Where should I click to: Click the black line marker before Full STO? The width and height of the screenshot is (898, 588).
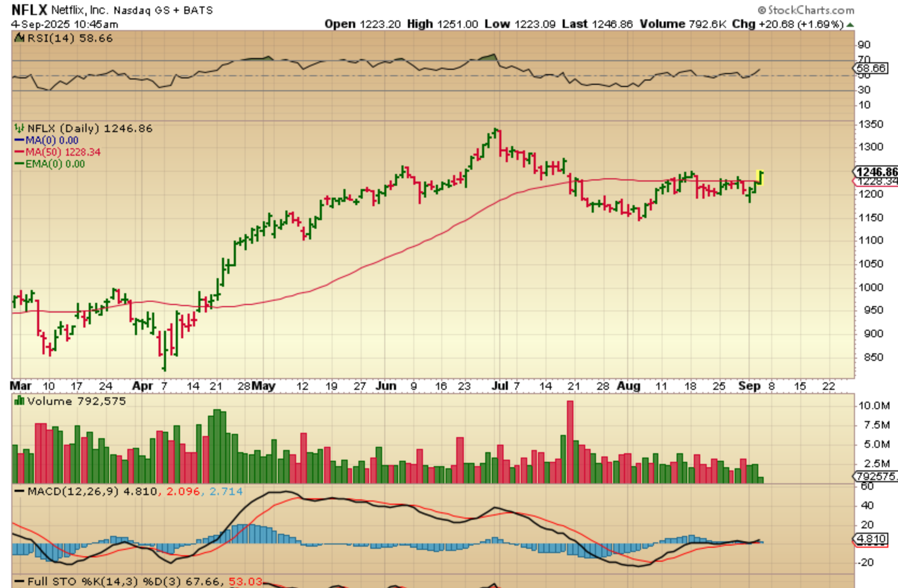click(19, 582)
